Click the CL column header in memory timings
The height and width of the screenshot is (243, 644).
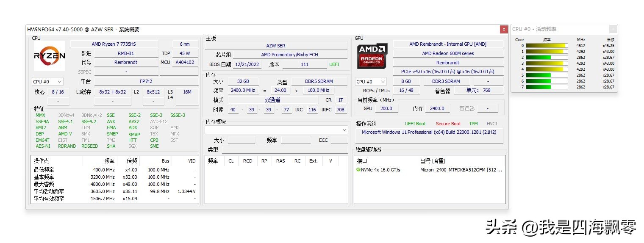click(x=231, y=161)
